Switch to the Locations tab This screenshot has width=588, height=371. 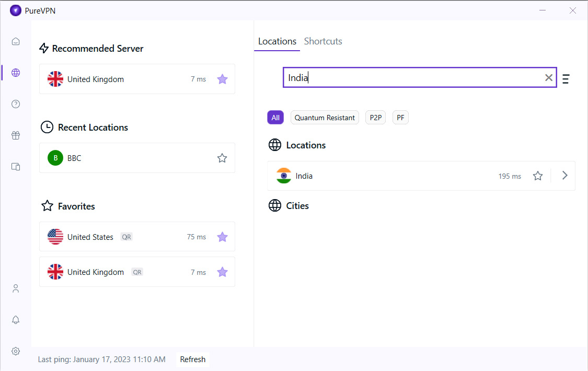click(x=277, y=41)
